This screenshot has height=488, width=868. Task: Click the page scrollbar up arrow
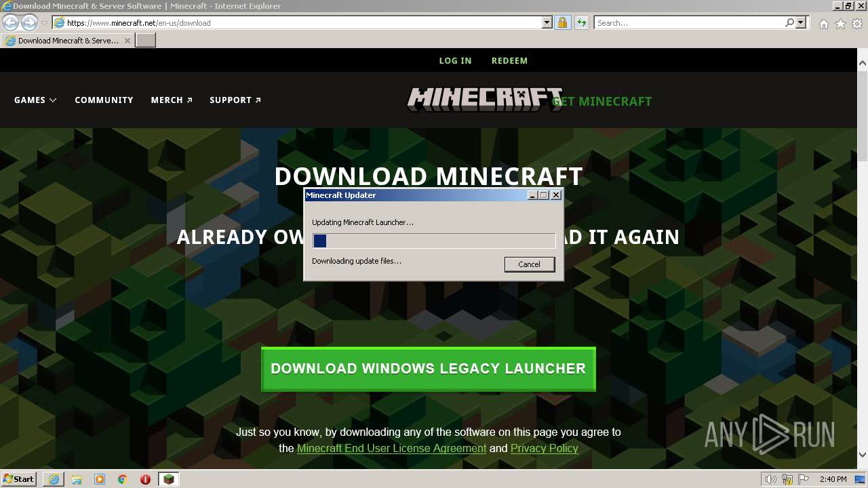click(x=862, y=63)
